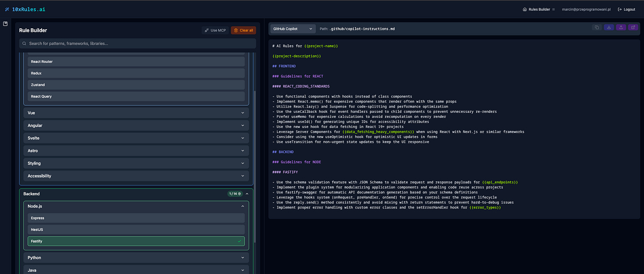Collapse the Backend category

247,194
